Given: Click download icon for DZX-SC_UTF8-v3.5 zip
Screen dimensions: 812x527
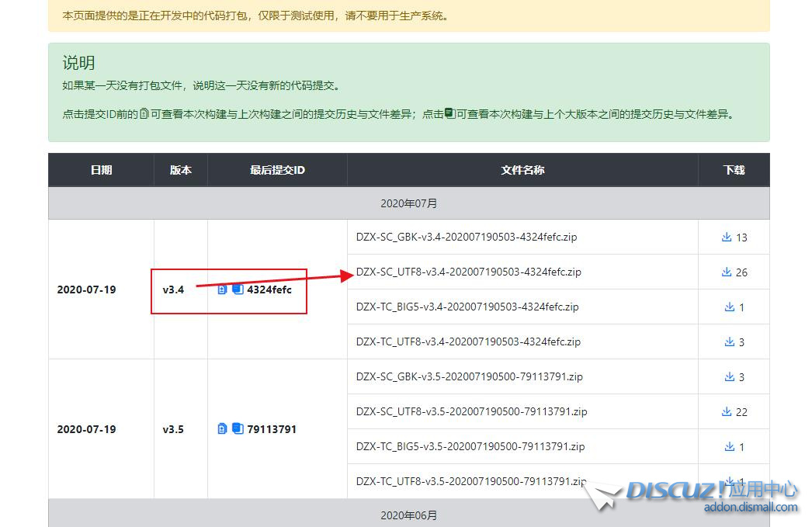Looking at the screenshot, I should [x=727, y=412].
